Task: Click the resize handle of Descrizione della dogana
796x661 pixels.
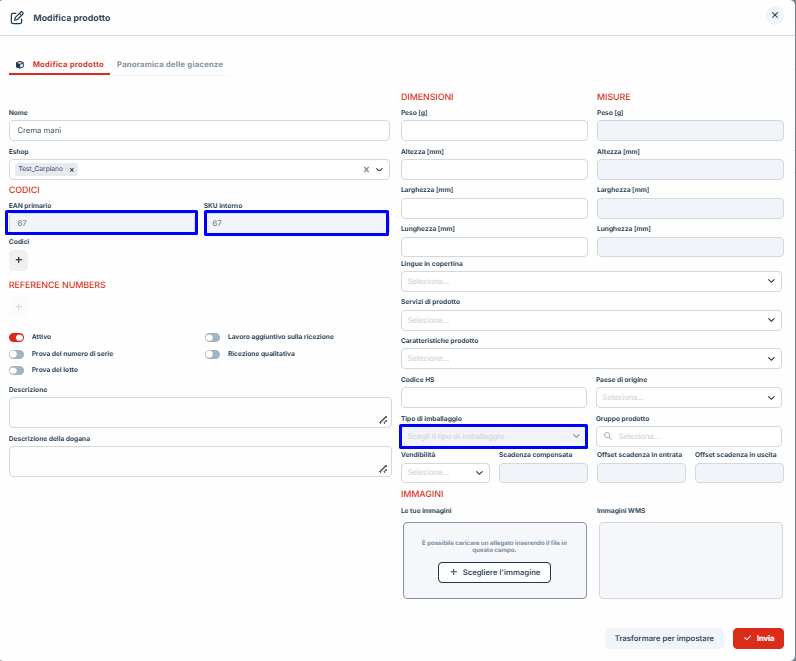Action: click(382, 468)
